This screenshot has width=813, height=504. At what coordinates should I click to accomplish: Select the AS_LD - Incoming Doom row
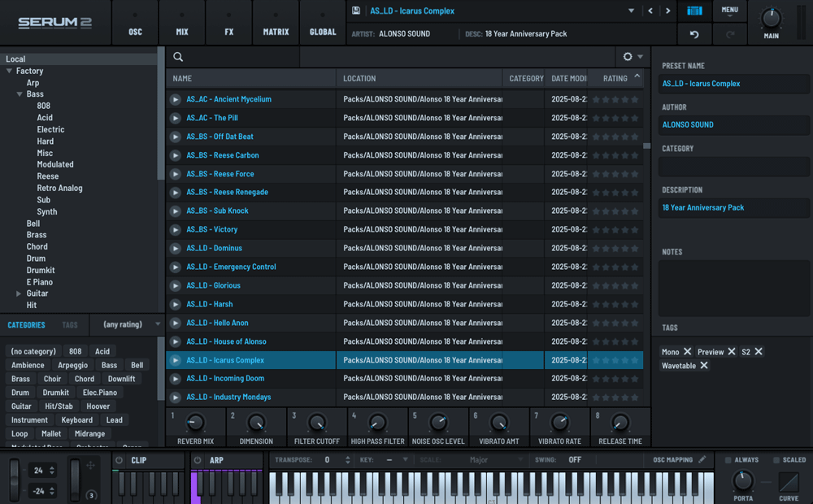click(404, 379)
